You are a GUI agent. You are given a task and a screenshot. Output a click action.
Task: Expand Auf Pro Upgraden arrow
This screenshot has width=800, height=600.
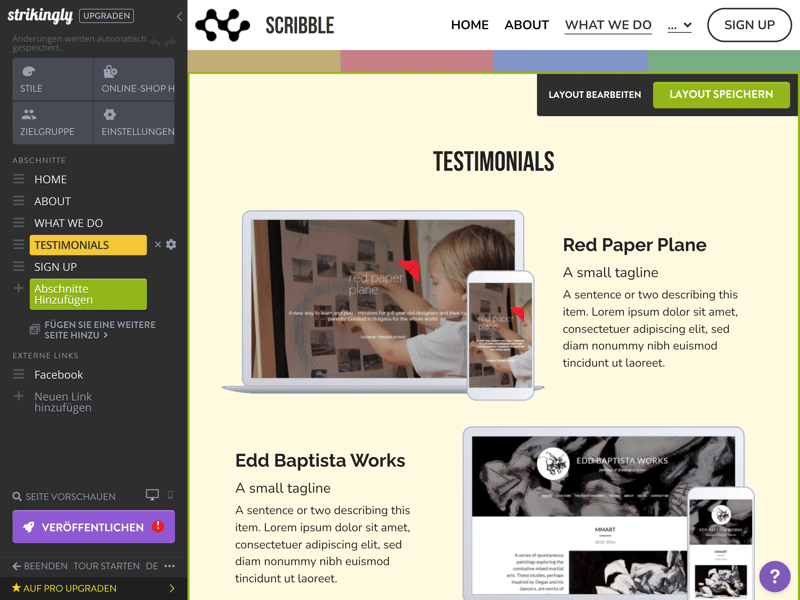[x=172, y=588]
